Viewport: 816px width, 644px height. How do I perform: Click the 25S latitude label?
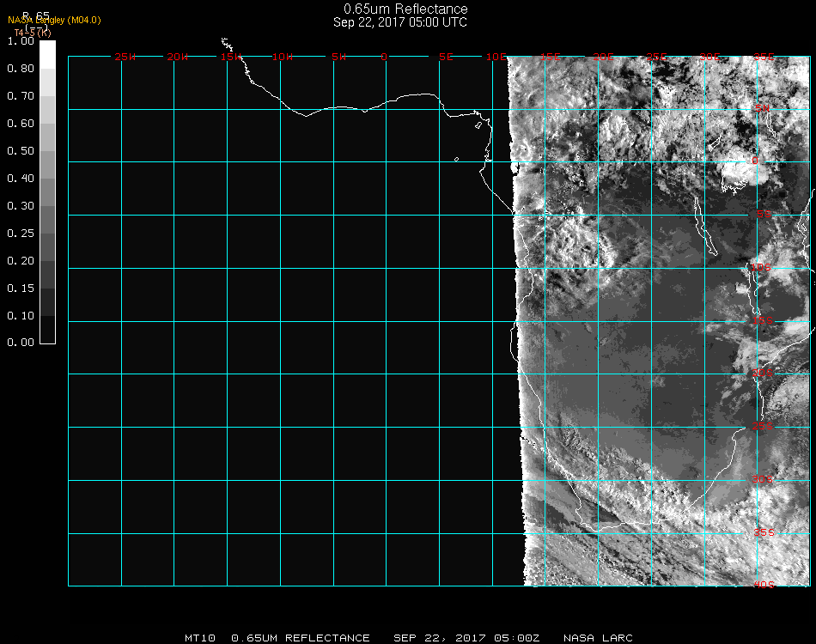763,426
